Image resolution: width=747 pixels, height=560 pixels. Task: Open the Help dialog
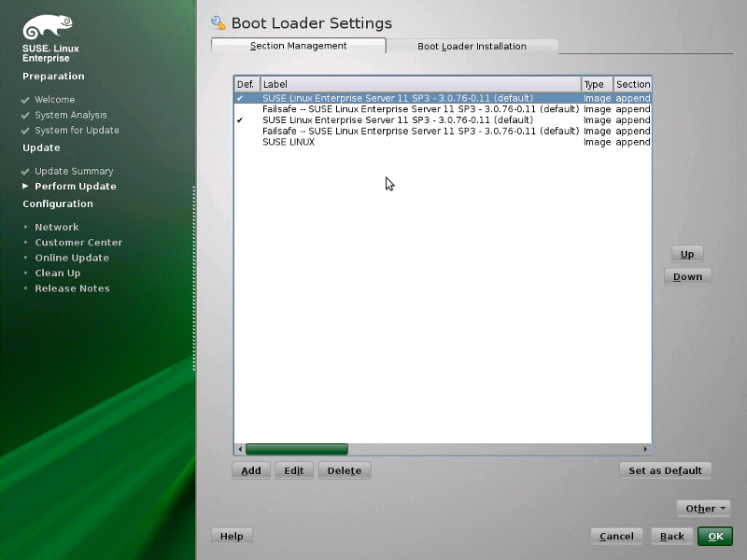(231, 536)
